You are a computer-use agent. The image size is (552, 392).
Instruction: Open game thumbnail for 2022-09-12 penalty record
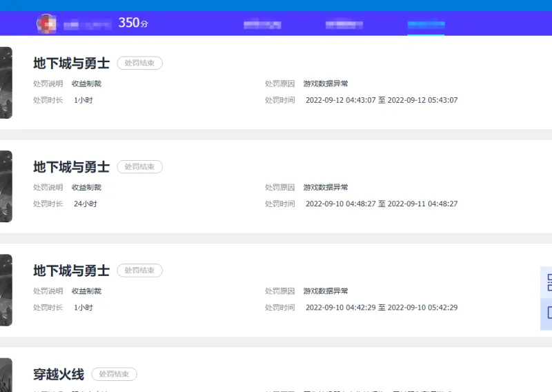[6, 83]
